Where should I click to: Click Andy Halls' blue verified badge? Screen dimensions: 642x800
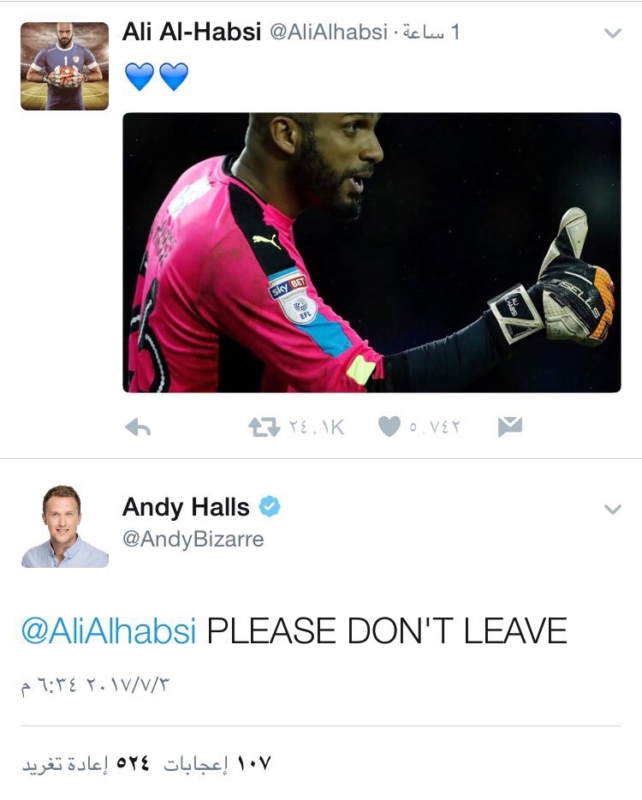(x=269, y=507)
